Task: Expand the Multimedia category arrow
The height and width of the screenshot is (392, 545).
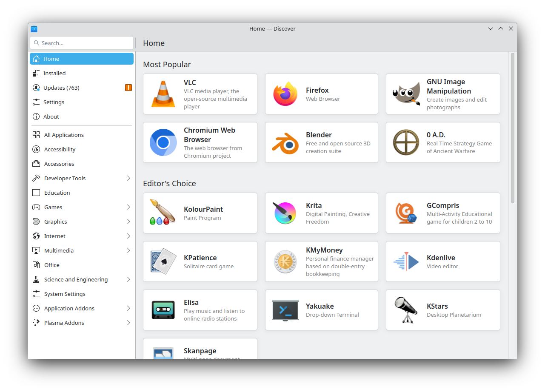Action: 128,250
